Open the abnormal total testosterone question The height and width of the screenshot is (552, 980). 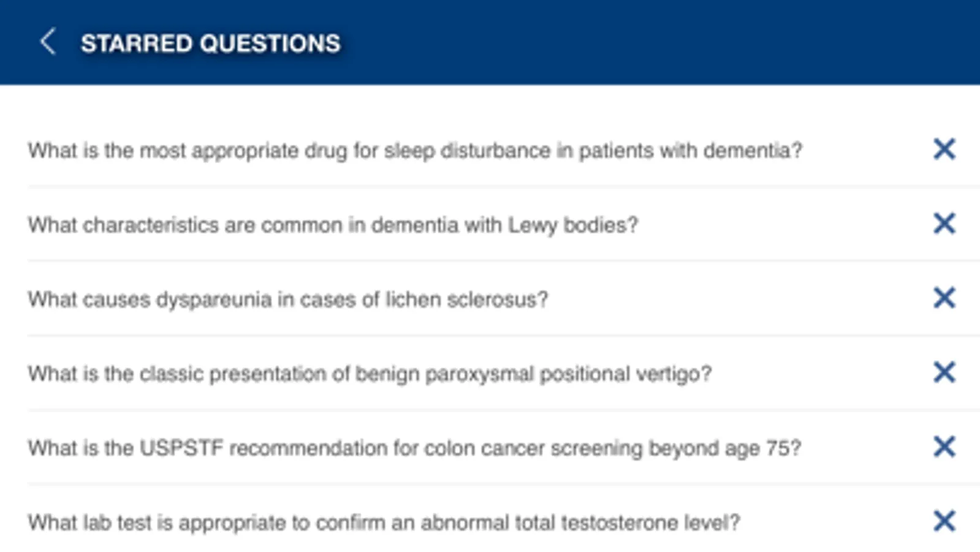click(383, 523)
